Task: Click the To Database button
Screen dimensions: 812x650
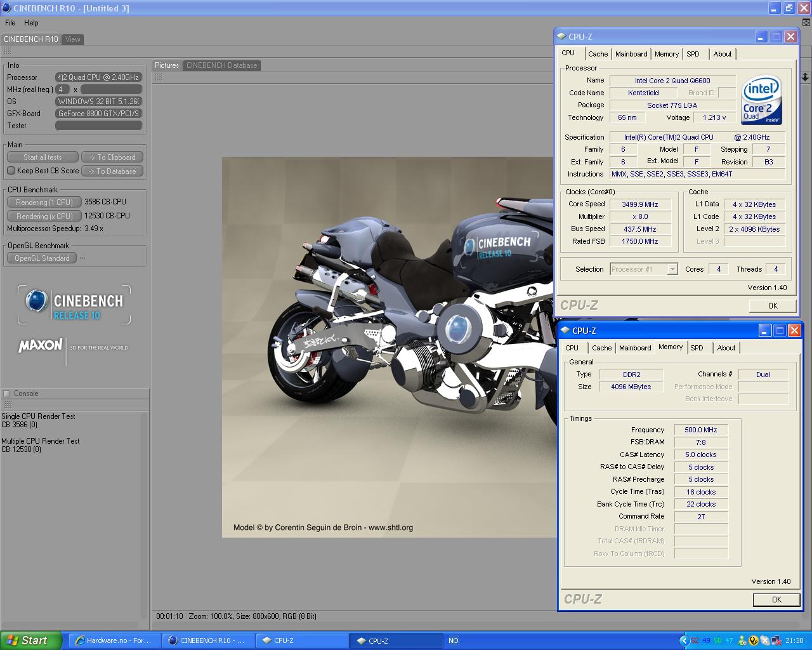Action: click(x=112, y=171)
